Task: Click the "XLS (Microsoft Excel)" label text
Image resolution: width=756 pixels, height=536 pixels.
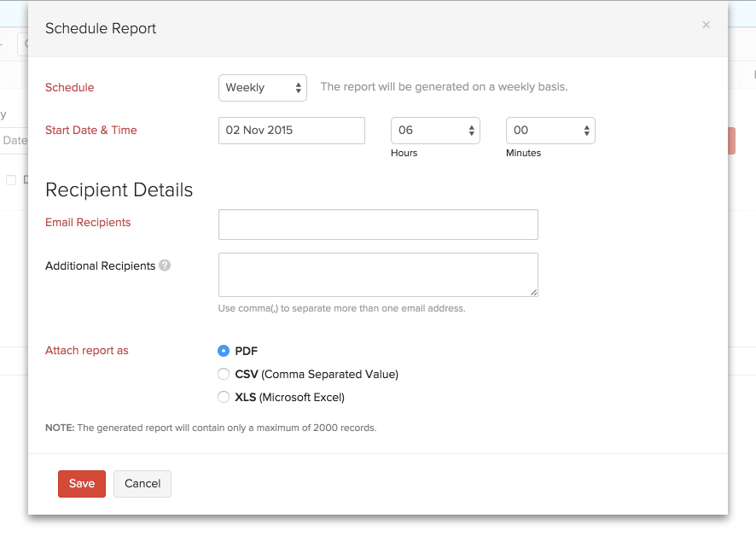Action: (289, 397)
